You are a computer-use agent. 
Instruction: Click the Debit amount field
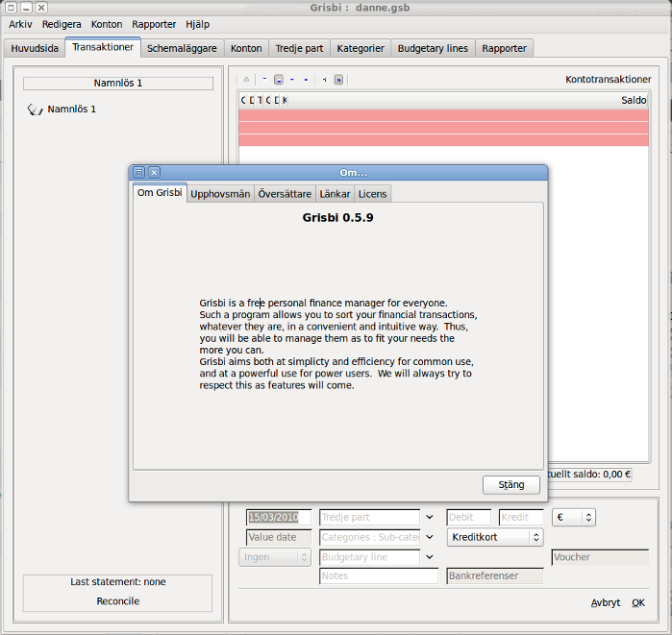pyautogui.click(x=468, y=517)
